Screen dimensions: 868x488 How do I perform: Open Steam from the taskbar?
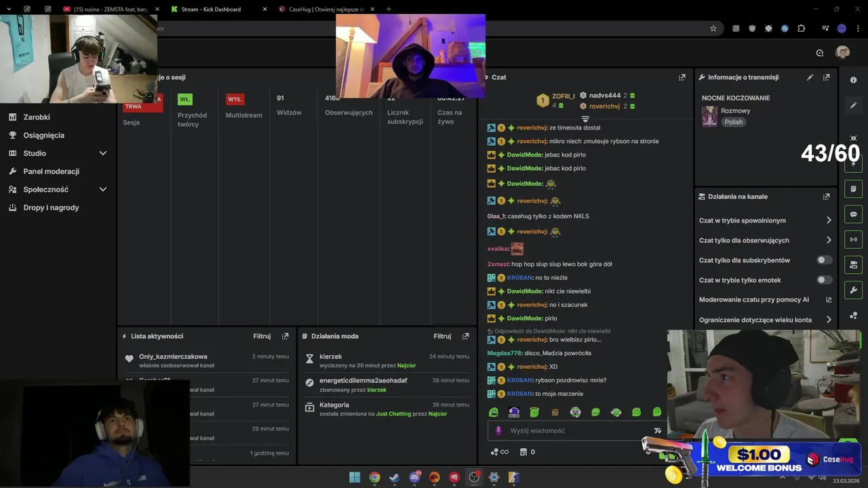tap(394, 477)
